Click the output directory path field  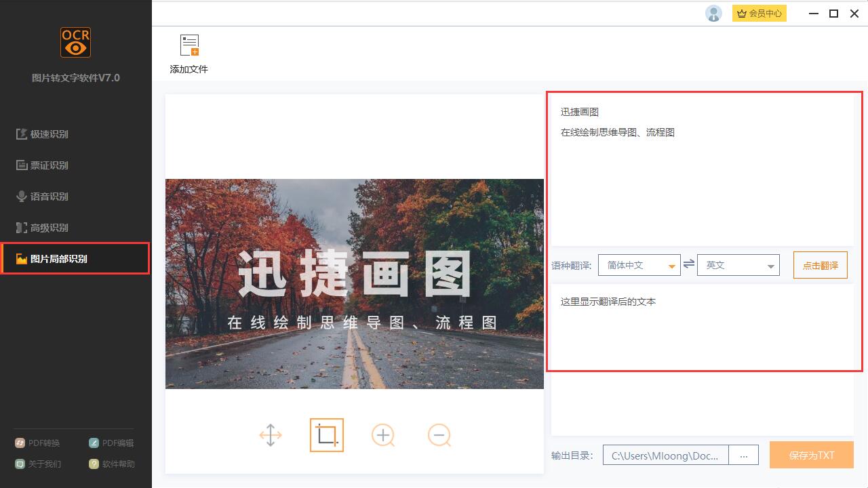[x=665, y=455]
